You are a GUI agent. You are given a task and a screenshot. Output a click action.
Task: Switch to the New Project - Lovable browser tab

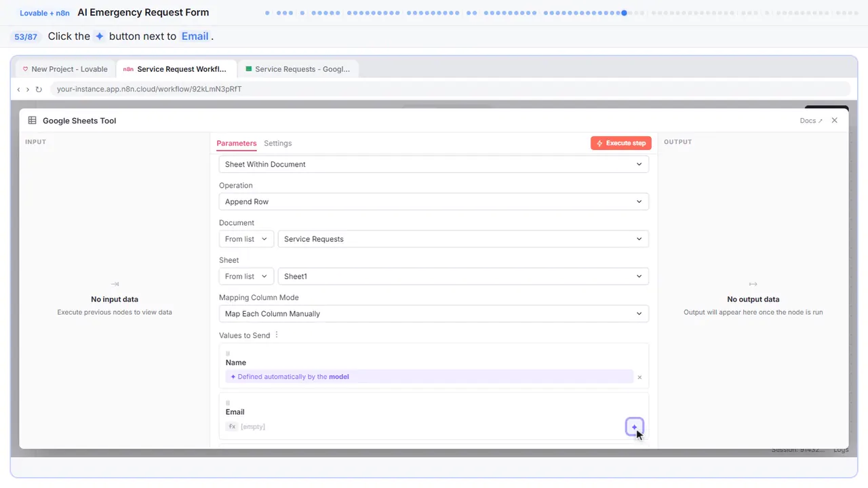pos(65,69)
